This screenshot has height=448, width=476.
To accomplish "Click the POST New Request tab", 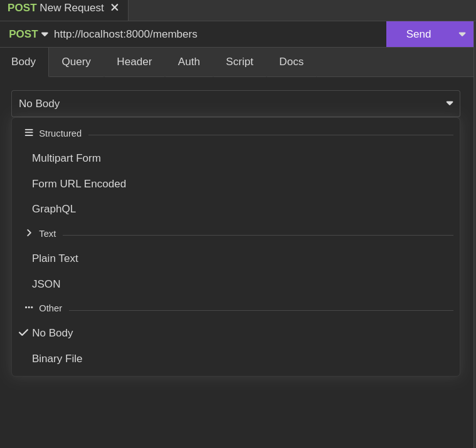I will 64,8.
